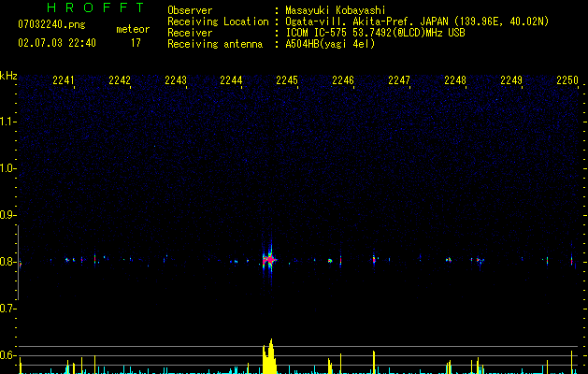Click the grey vertical frequency range bar at left
The image size is (588, 374).
click(x=18, y=263)
